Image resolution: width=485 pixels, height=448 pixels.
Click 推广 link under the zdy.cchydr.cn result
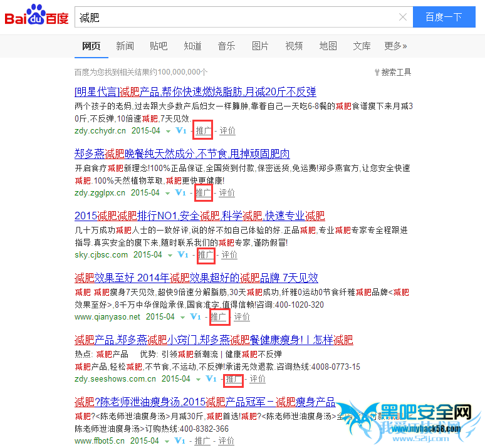point(204,130)
